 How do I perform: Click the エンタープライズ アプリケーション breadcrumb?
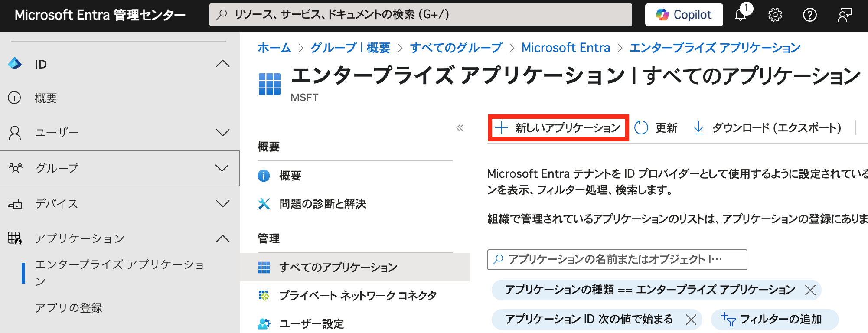pyautogui.click(x=715, y=48)
